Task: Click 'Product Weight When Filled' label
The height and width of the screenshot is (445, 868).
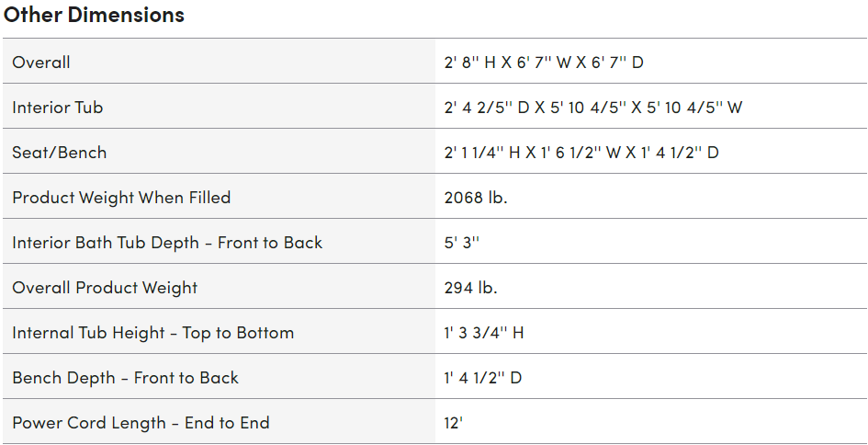Action: 121,198
